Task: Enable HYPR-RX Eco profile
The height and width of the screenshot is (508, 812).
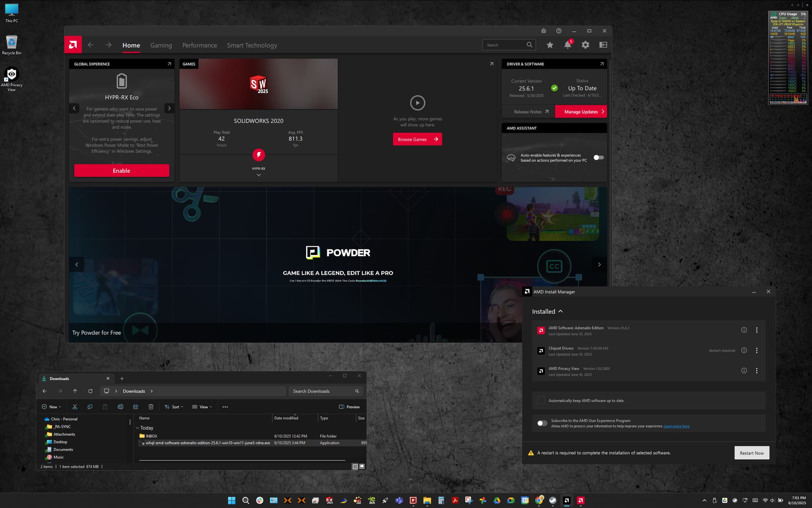Action: [122, 171]
